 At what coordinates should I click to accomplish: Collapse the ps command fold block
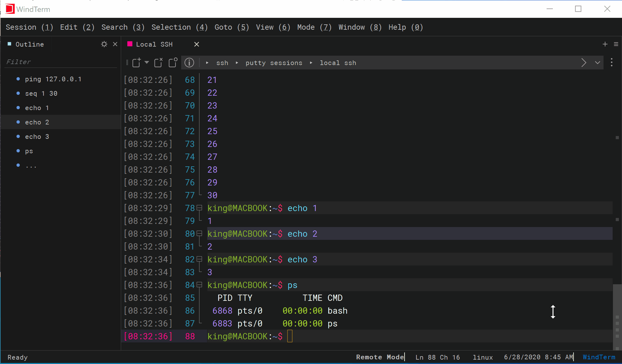pos(199,285)
